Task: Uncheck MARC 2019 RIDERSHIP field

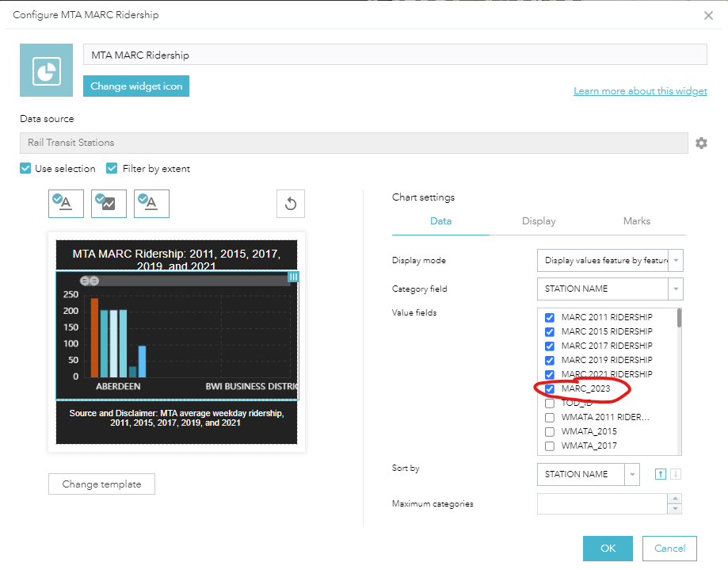Action: point(549,361)
